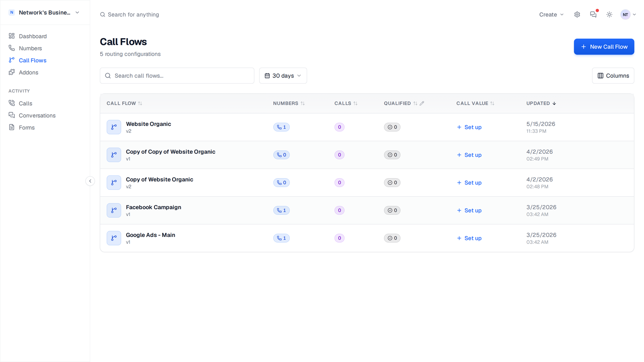Screen dimensions: 644x362
Task: Click the Website Organic flow icon
Action: tap(114, 127)
